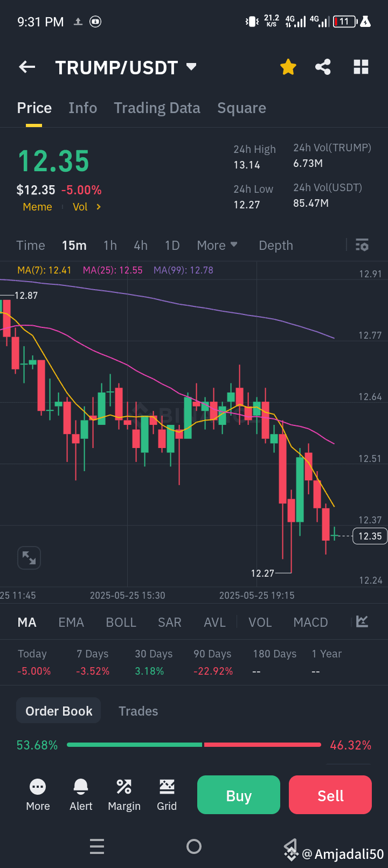
Task: Open the indicator chart settings icon
Action: (x=362, y=622)
